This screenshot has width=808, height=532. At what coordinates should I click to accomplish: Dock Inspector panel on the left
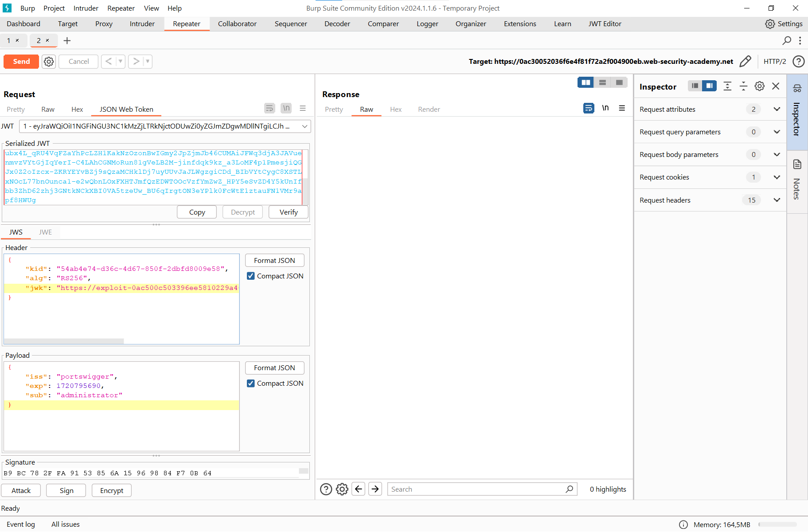[695, 86]
